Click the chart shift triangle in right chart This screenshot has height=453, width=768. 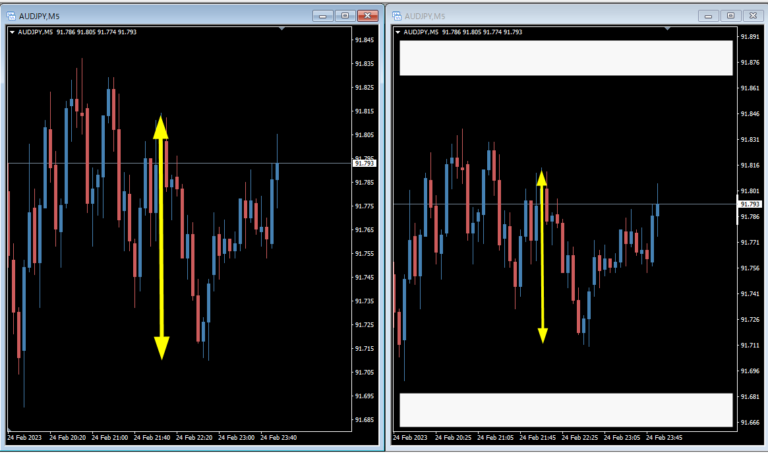[667, 29]
